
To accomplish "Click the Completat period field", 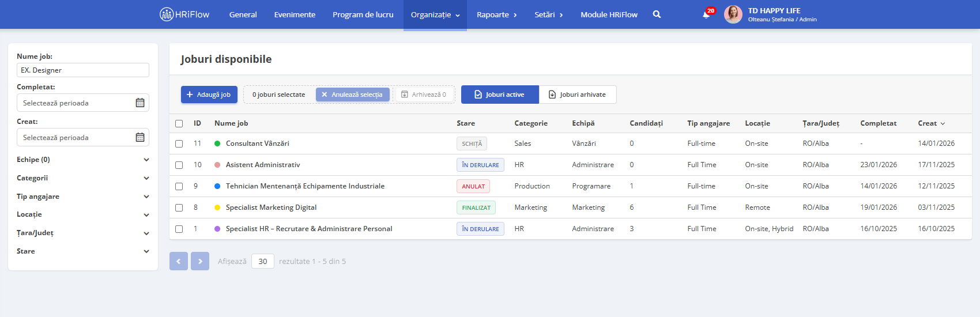I will coord(83,103).
